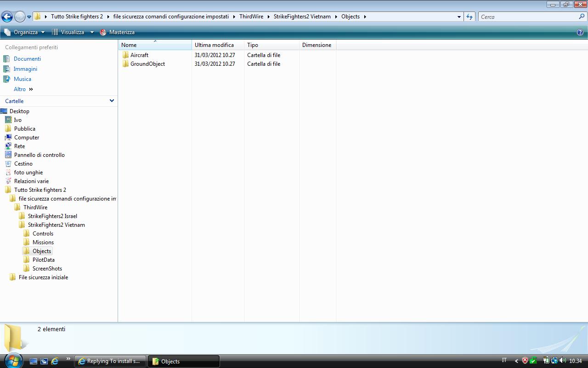Click Show Desktop quick launch icon
588x368 pixels.
pyautogui.click(x=34, y=361)
